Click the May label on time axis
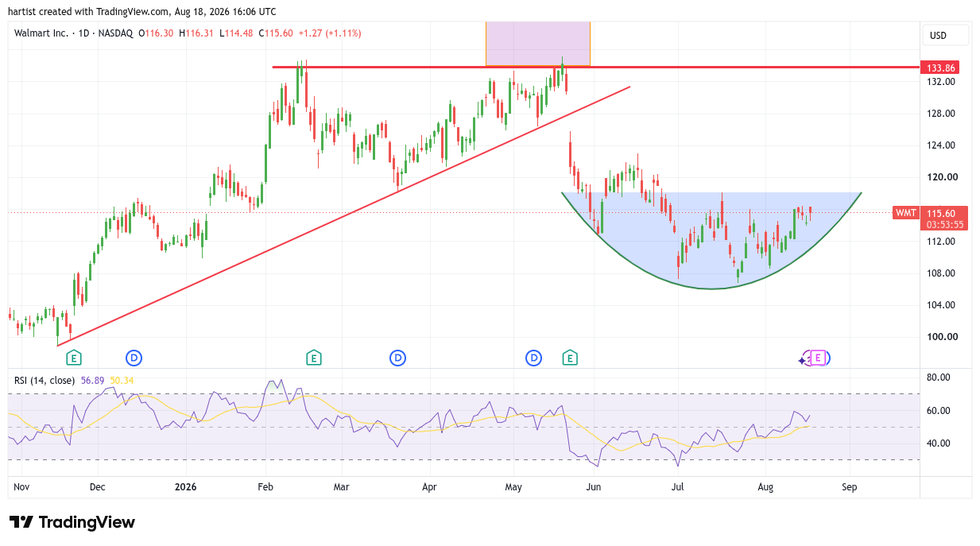The width and height of the screenshot is (980, 546). coord(513,487)
